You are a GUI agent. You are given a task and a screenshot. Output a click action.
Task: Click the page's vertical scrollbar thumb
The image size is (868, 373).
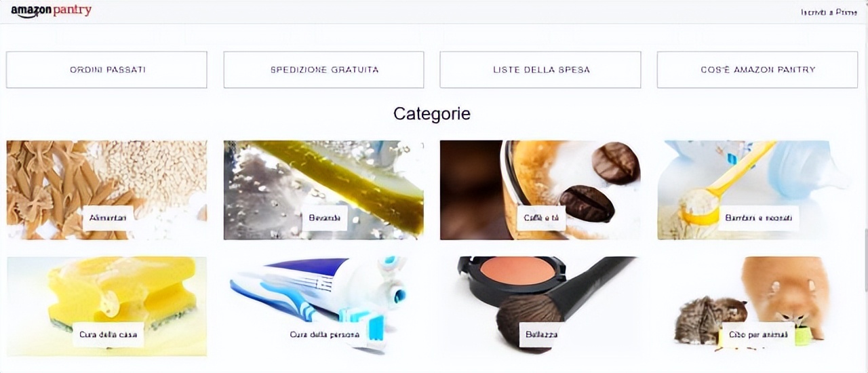(x=865, y=260)
